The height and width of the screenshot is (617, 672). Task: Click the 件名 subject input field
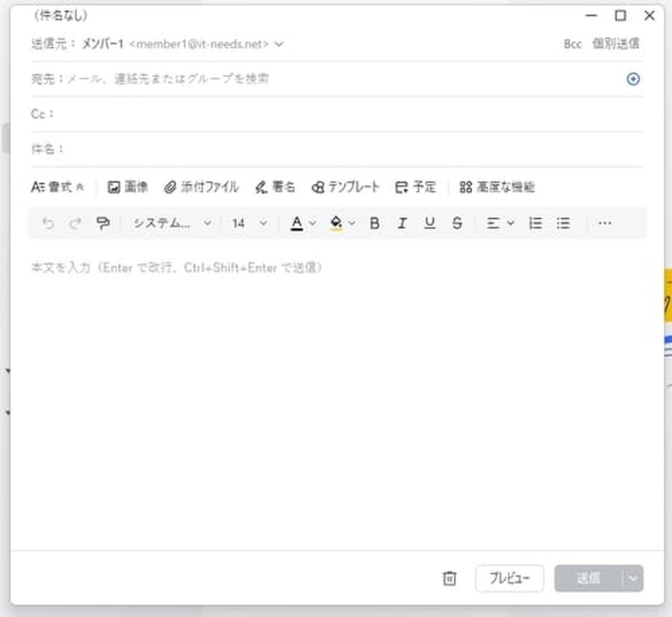(351, 149)
